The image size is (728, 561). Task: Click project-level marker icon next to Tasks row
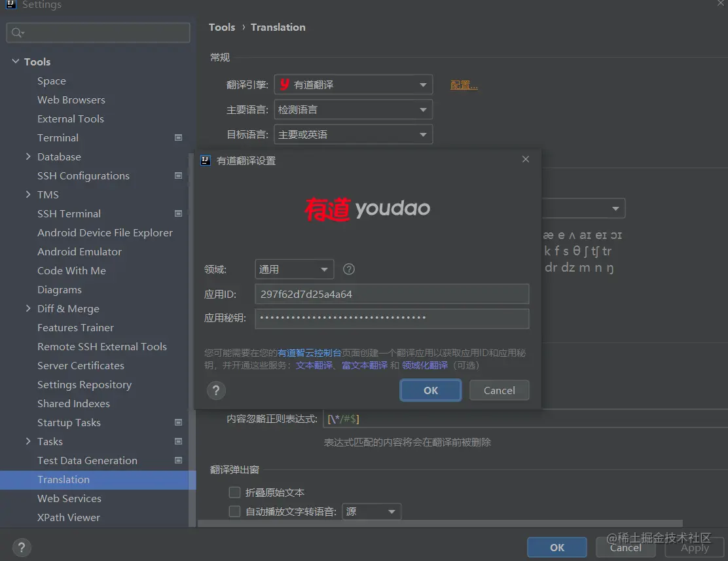click(178, 441)
